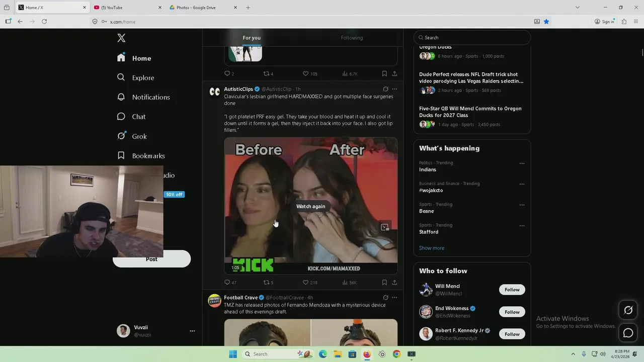The image size is (644, 362).
Task: Click the Vuvzii profile avatar
Action: (123, 330)
